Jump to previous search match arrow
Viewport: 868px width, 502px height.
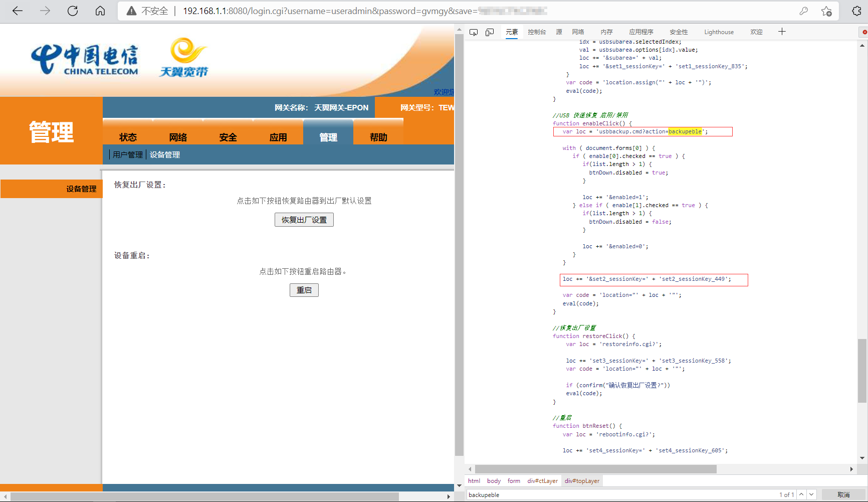pyautogui.click(x=801, y=494)
